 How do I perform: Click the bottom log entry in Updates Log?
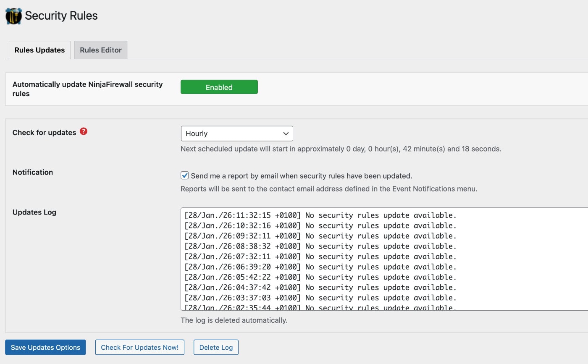[x=320, y=307]
